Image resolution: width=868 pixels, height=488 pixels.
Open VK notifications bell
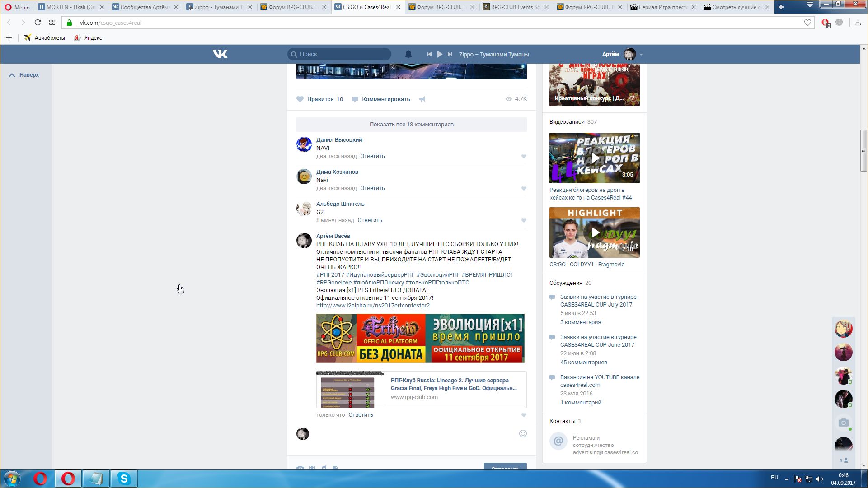click(x=408, y=54)
